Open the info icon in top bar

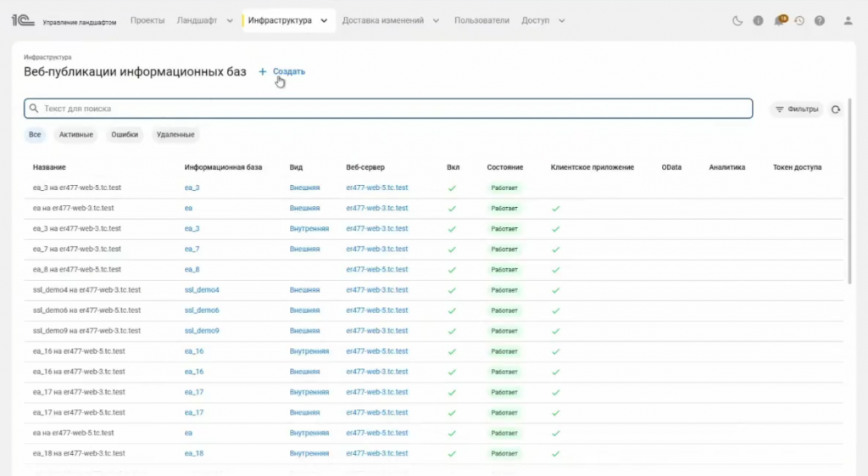point(758,20)
